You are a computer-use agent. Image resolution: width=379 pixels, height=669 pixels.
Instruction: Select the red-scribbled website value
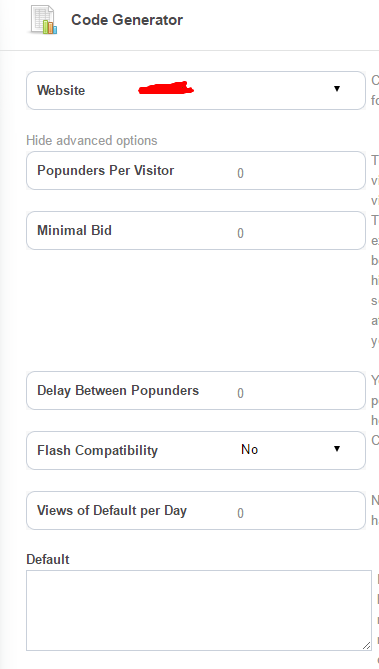(x=166, y=88)
